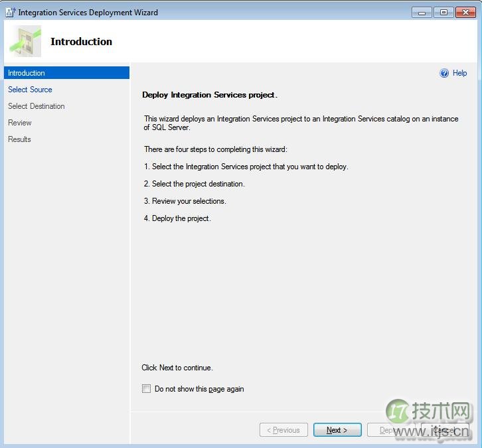Jump to the Review step
This screenshot has height=448, width=482.
20,123
